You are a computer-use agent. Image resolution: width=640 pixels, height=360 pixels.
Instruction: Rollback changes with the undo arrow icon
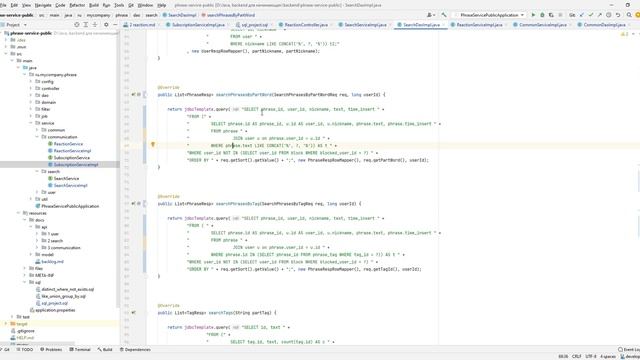point(618,15)
